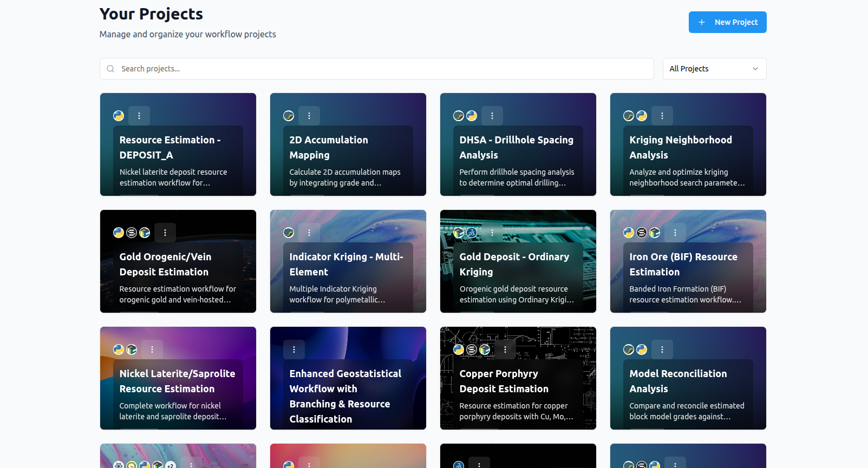Create a project with New Project button
Image resolution: width=868 pixels, height=468 pixels.
click(x=727, y=22)
